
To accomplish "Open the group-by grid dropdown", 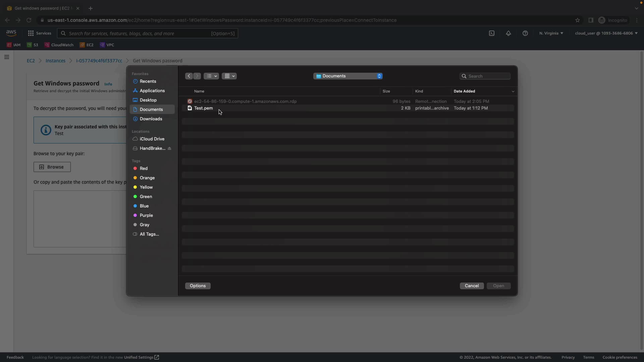I will coord(229,76).
